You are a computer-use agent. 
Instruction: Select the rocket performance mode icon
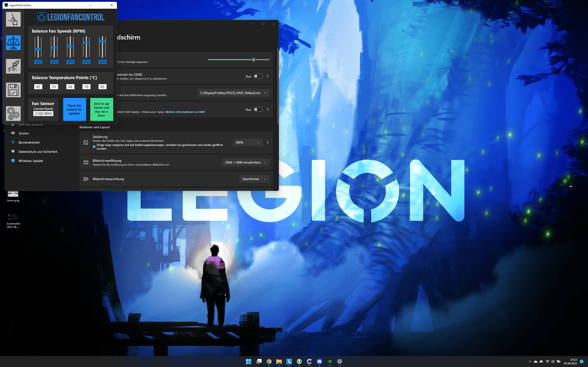[x=13, y=66]
